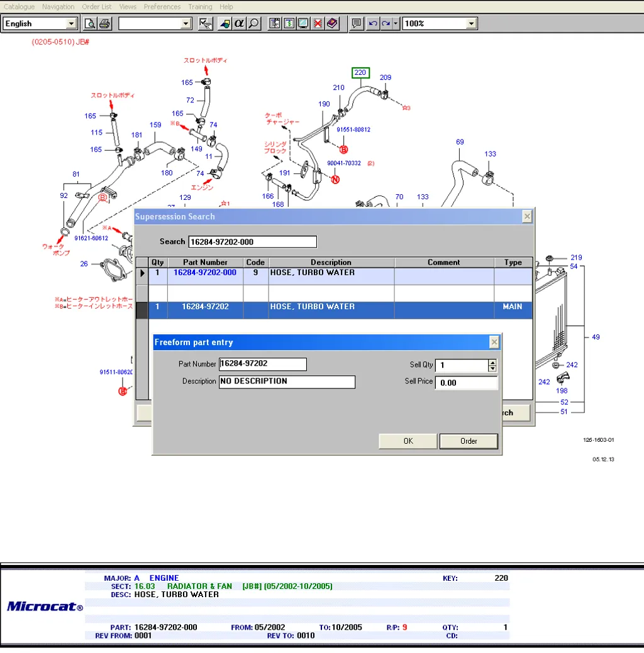The image size is (644, 653).
Task: Click callout 220 in the diagram
Action: (360, 72)
